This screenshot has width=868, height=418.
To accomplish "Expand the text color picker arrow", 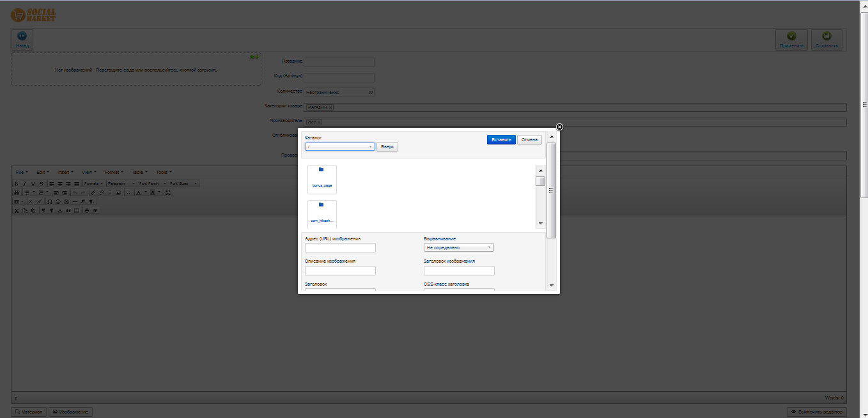I will pyautogui.click(x=146, y=192).
